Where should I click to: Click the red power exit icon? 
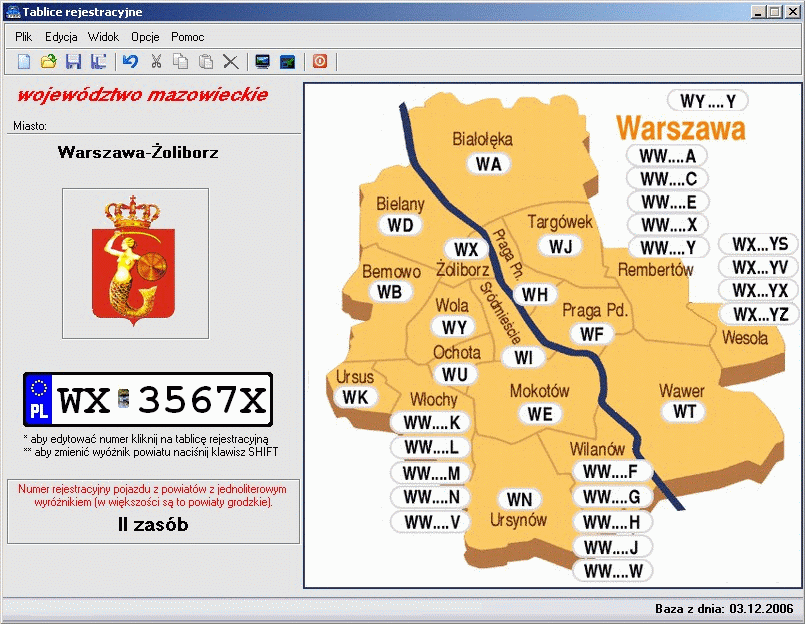320,62
